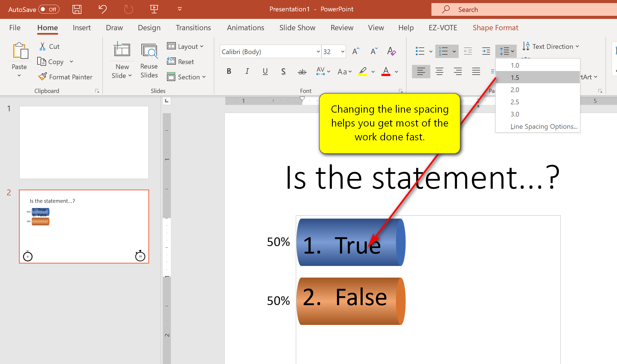Open the font name dropdown

pyautogui.click(x=318, y=52)
